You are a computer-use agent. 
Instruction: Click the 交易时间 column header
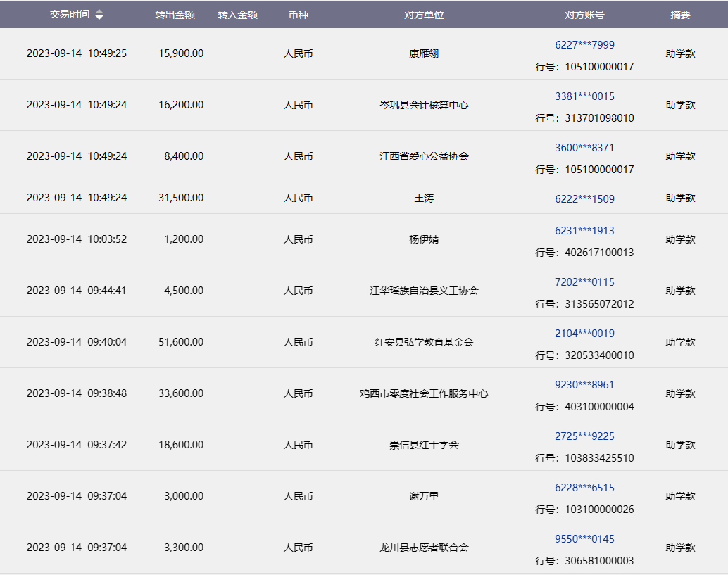pyautogui.click(x=70, y=15)
